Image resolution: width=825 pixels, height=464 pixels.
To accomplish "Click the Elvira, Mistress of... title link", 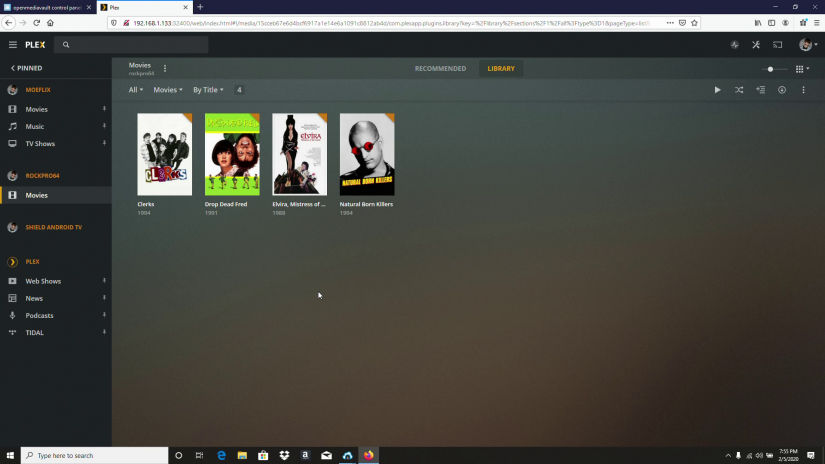I will [x=299, y=204].
